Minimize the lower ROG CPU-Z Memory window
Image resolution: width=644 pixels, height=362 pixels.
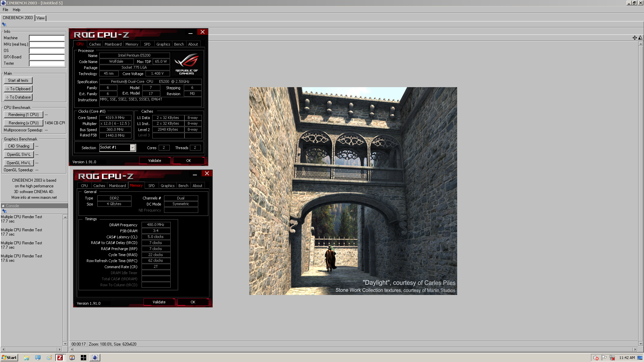(195, 174)
